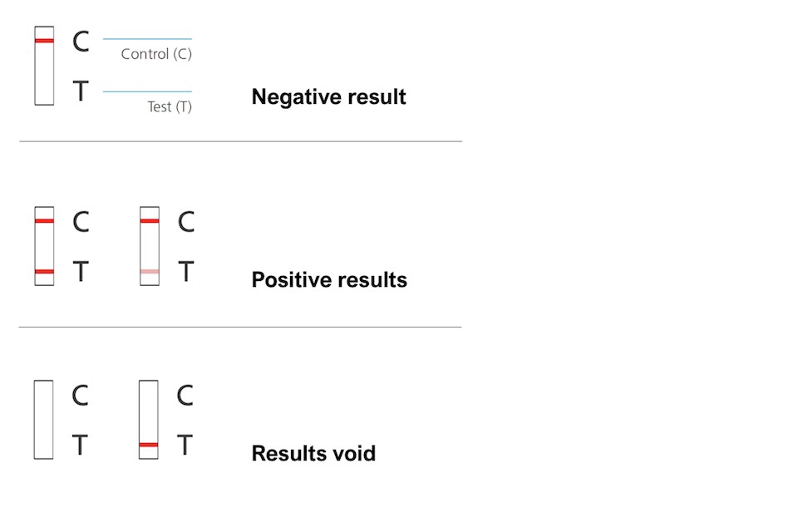The height and width of the screenshot is (532, 798).
Task: Select the "Negative result" heading
Action: tap(328, 97)
